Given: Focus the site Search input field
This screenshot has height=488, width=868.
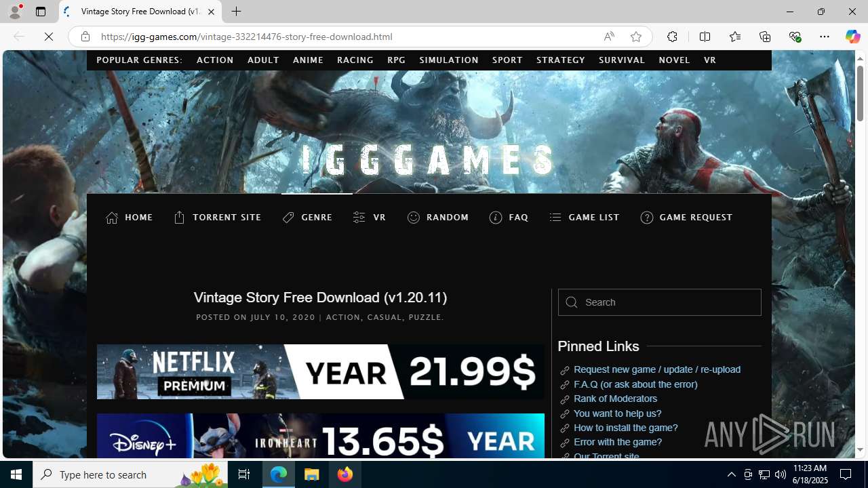Looking at the screenshot, I should click(x=659, y=302).
